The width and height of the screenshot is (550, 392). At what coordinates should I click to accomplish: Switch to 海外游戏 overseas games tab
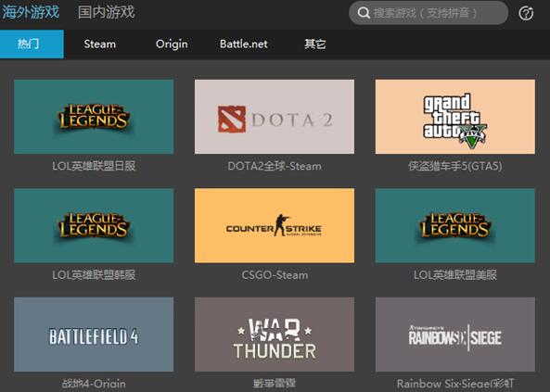tap(31, 12)
